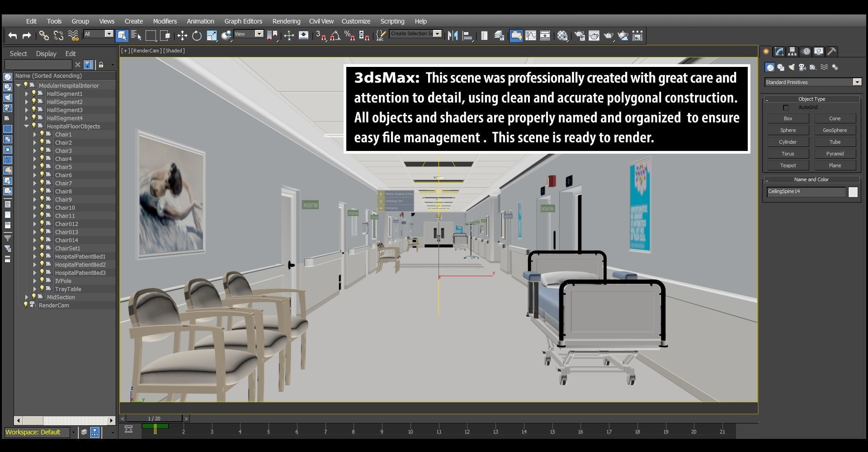Open the Modify command panel tab
868x452 pixels.
[779, 52]
